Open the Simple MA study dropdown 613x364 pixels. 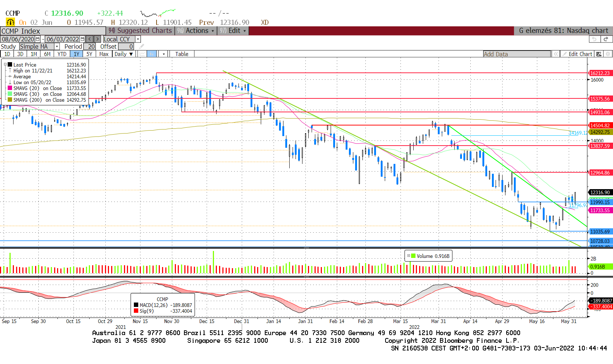point(57,46)
